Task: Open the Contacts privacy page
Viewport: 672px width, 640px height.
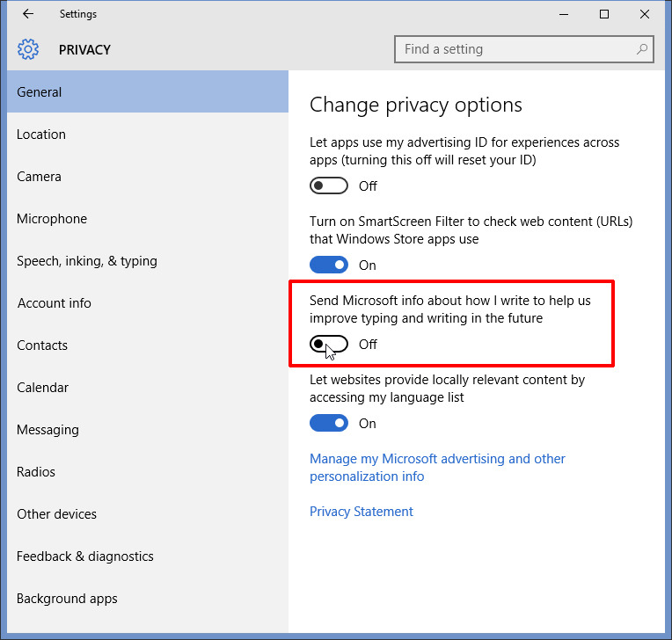Action: (42, 345)
